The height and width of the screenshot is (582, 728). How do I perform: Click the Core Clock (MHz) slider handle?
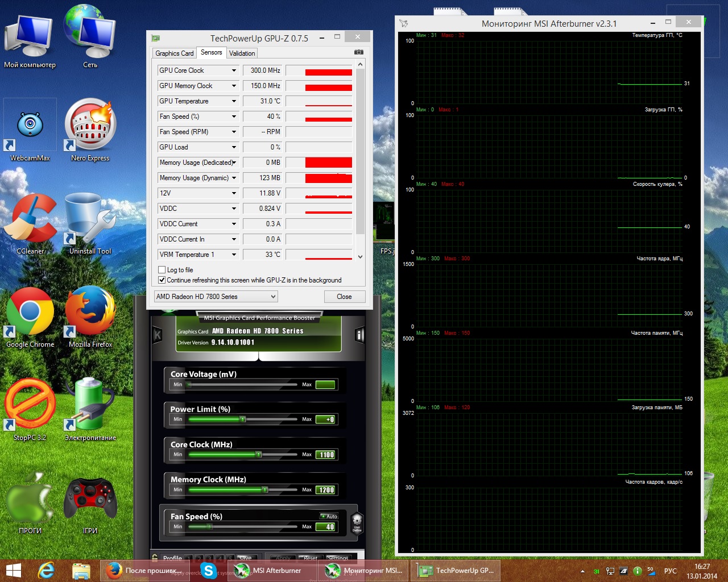point(258,455)
